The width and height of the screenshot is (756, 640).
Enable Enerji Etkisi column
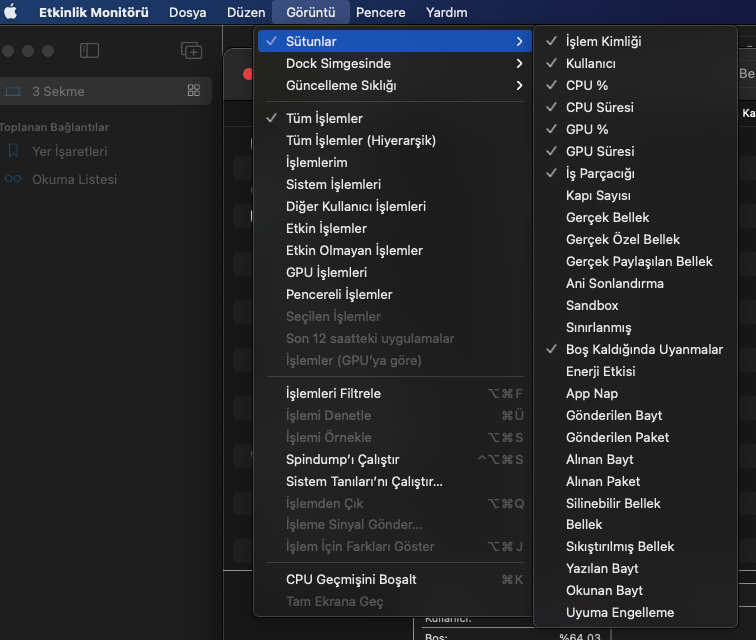pyautogui.click(x=635, y=371)
